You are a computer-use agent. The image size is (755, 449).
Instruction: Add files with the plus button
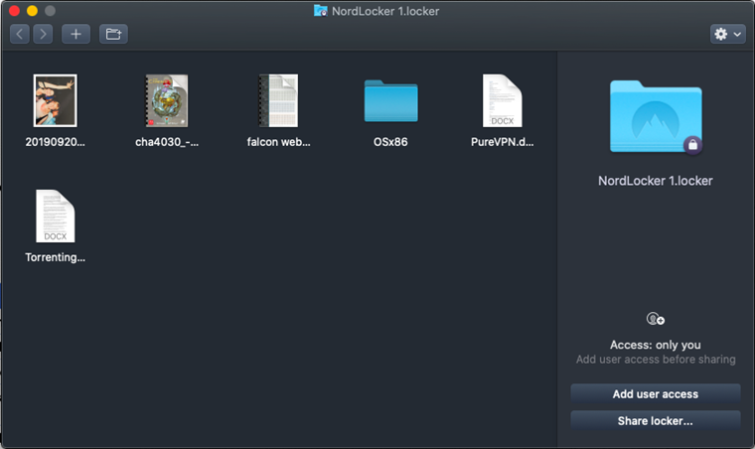76,34
